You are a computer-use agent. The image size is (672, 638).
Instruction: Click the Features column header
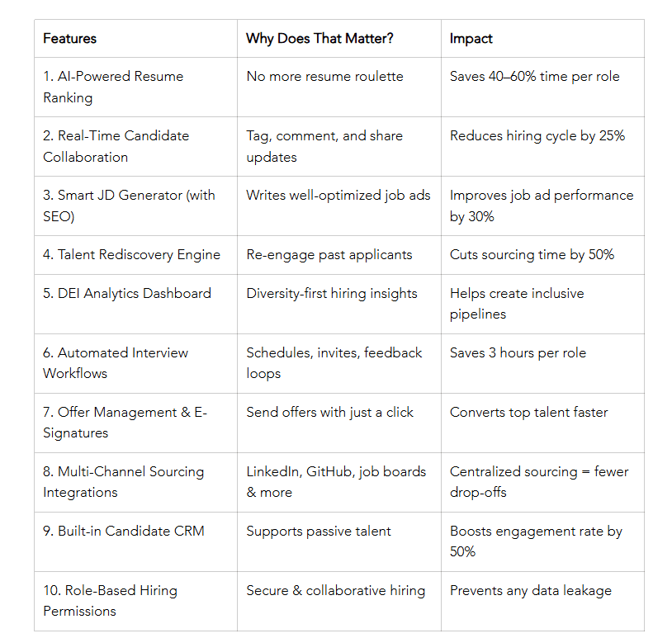(x=135, y=39)
